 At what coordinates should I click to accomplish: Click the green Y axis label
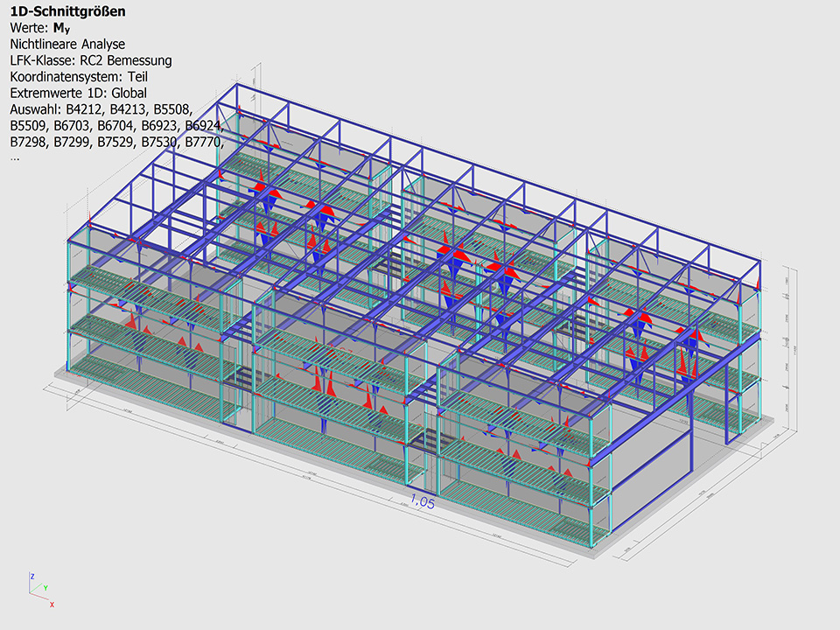click(45, 588)
